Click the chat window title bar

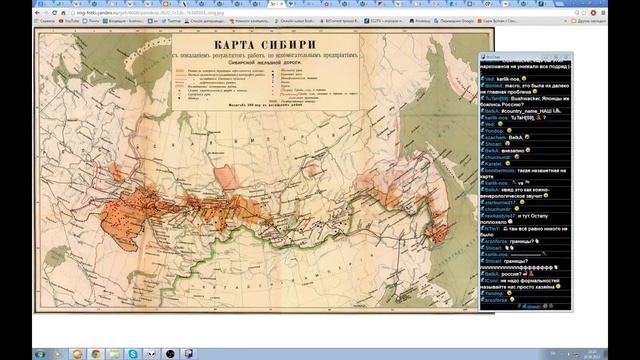pyautogui.click(x=526, y=57)
